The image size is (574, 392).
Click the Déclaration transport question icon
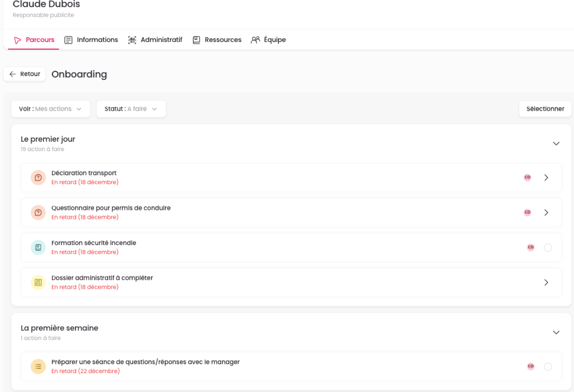pyautogui.click(x=38, y=178)
